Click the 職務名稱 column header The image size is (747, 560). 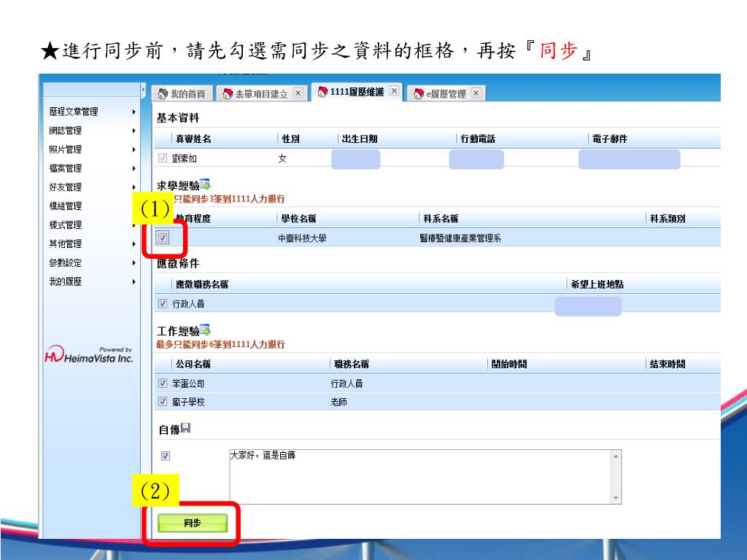tap(352, 364)
